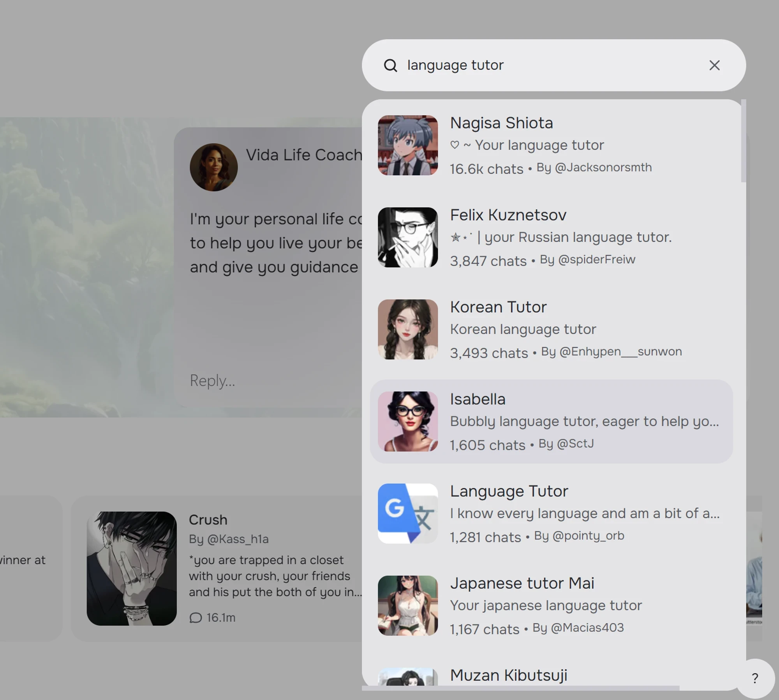Open creator @Kass_h1a profile link
Viewport: 779px width, 700px height.
238,539
